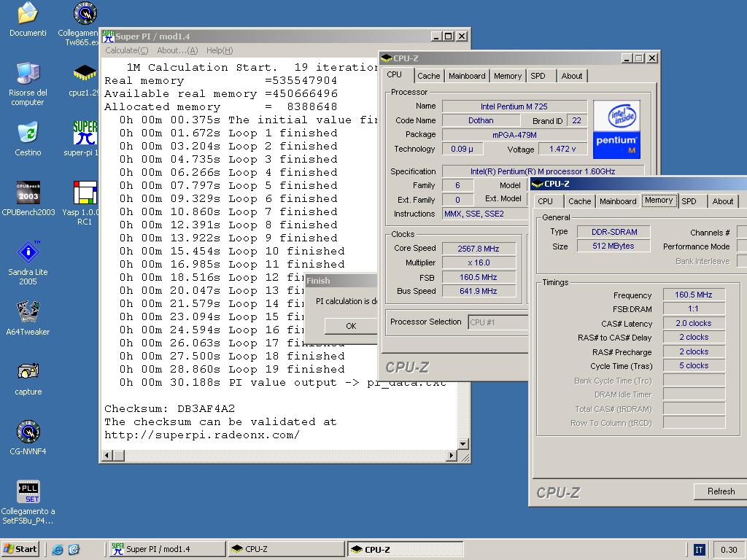Switch to first CPU-Z taskbar button
This screenshot has width=747, height=560.
click(x=286, y=549)
